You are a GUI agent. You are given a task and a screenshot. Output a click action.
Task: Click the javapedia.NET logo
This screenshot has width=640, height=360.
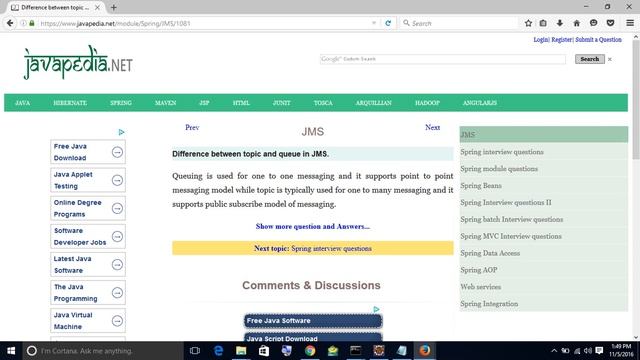tap(78, 63)
